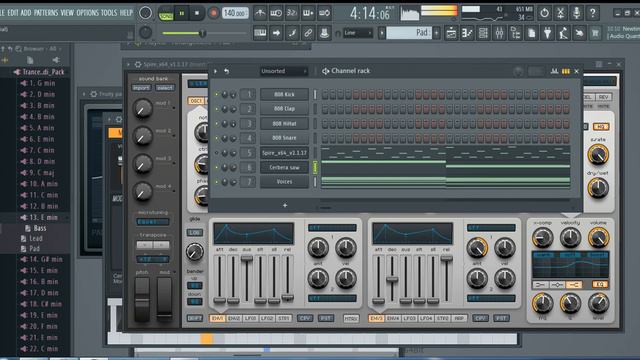Add a new pattern with plus button
This screenshot has width=640, height=360.
(436, 33)
